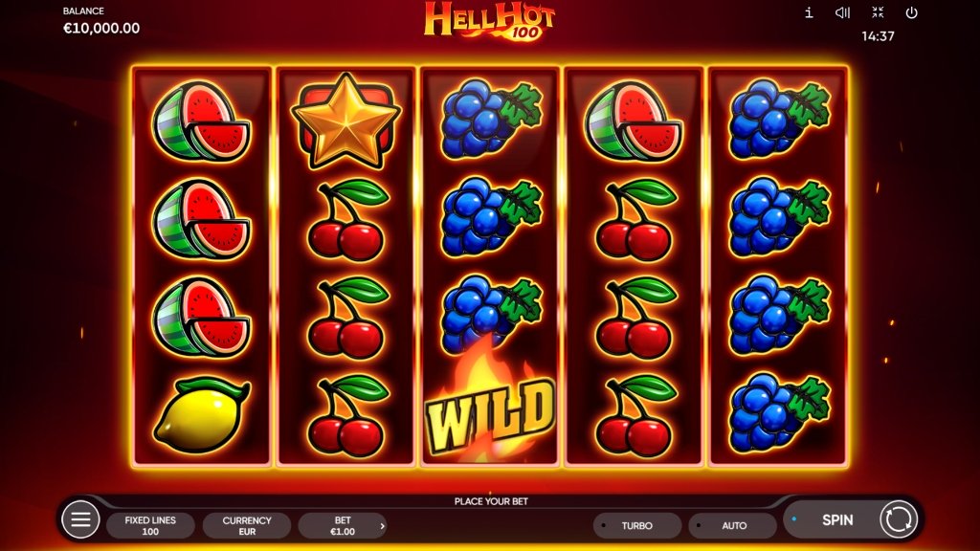The width and height of the screenshot is (980, 551).
Task: Open the info paytable icon
Action: (809, 12)
